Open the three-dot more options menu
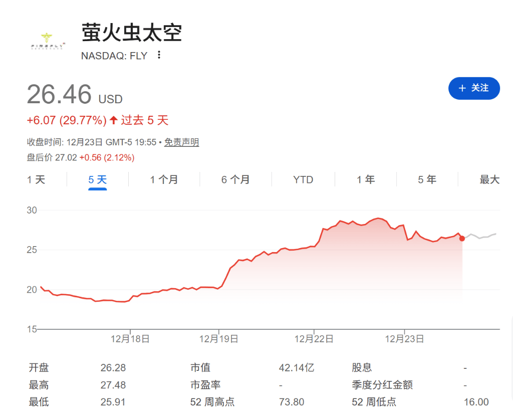This screenshot has height=420, width=513. 159,56
